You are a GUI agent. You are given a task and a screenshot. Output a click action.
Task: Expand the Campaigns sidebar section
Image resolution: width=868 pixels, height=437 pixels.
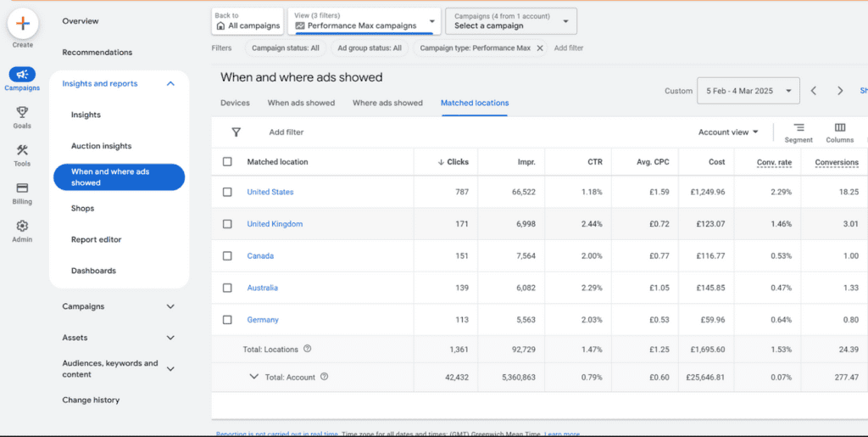(170, 306)
